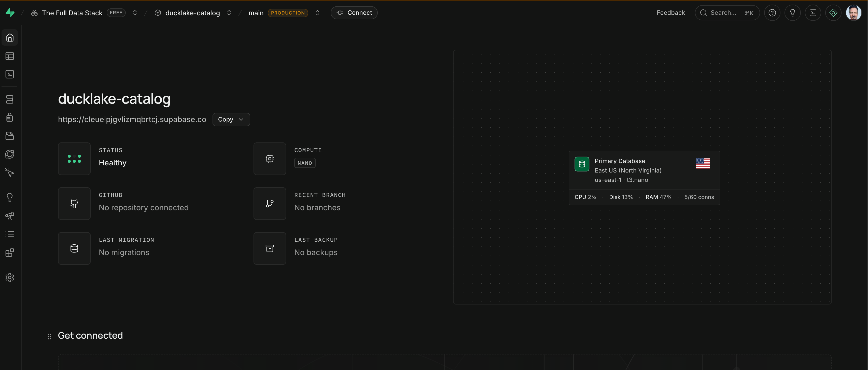The height and width of the screenshot is (370, 868).
Task: Click the Compute chip icon tile
Action: coord(270,158)
